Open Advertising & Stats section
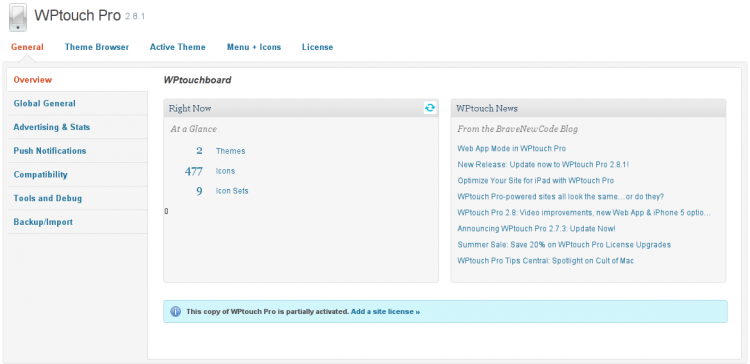750x364 pixels. [x=77, y=127]
